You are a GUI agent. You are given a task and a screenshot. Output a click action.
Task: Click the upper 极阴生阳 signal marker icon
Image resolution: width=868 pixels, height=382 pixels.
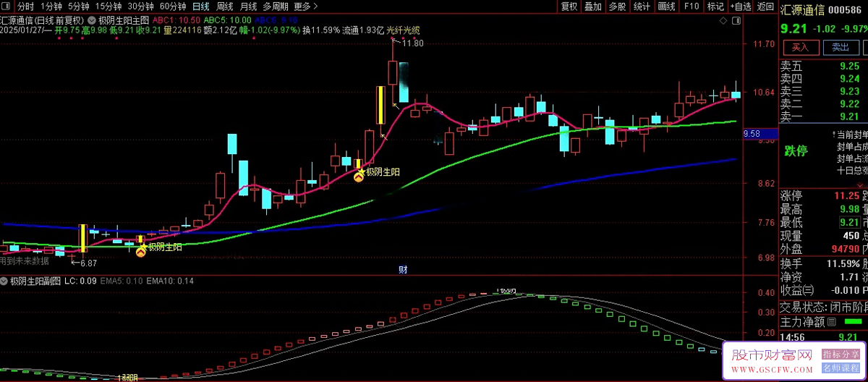click(359, 176)
